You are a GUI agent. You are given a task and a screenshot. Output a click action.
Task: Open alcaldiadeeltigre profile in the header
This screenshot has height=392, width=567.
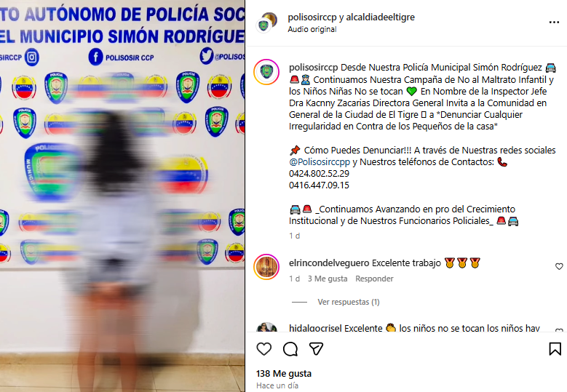[x=381, y=17]
